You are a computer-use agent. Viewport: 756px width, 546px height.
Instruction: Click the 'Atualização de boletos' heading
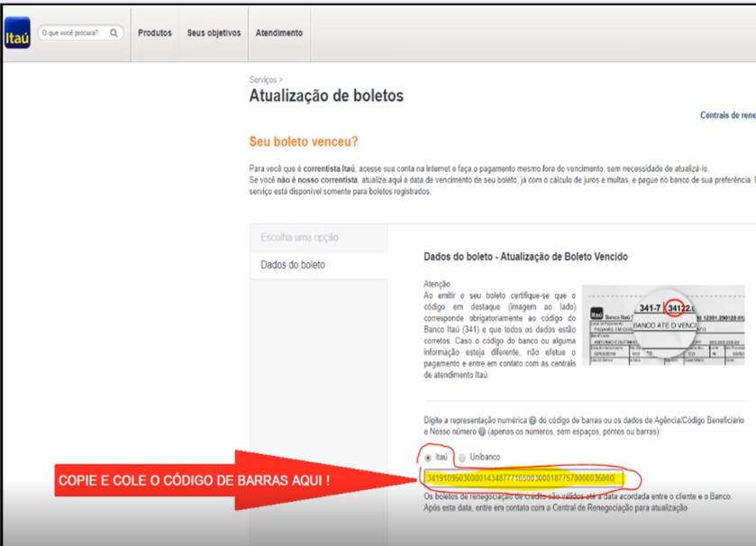pos(326,96)
